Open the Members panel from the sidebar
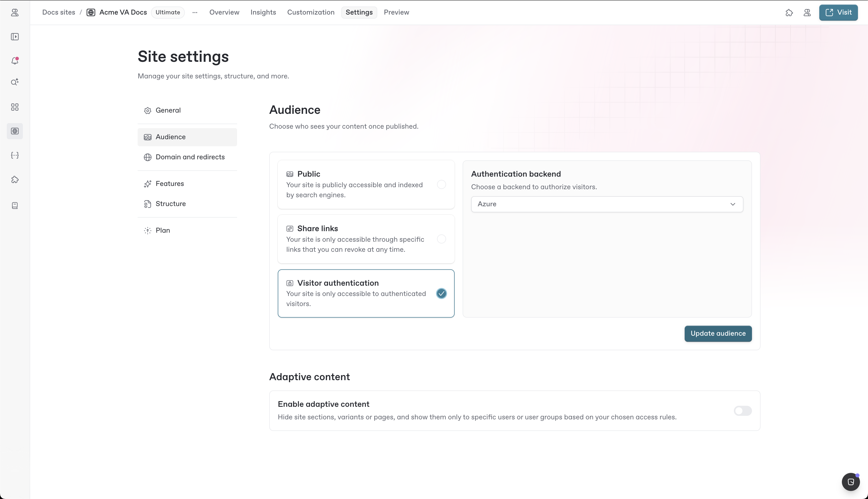The image size is (868, 499). coord(15,13)
